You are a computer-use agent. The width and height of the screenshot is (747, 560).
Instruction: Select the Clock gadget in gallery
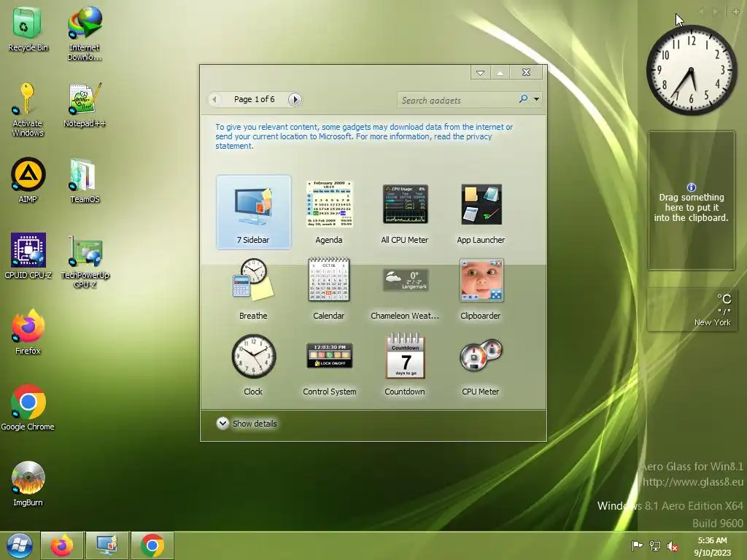(253, 365)
